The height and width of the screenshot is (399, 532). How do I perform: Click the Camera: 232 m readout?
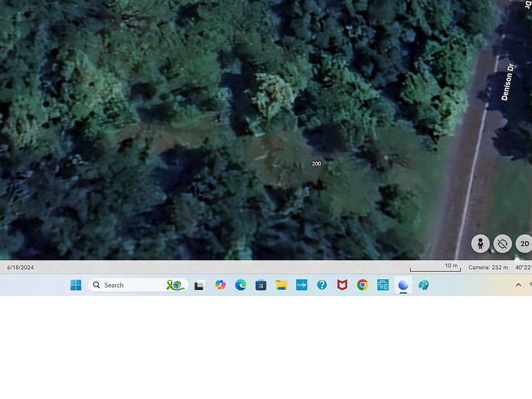488,267
